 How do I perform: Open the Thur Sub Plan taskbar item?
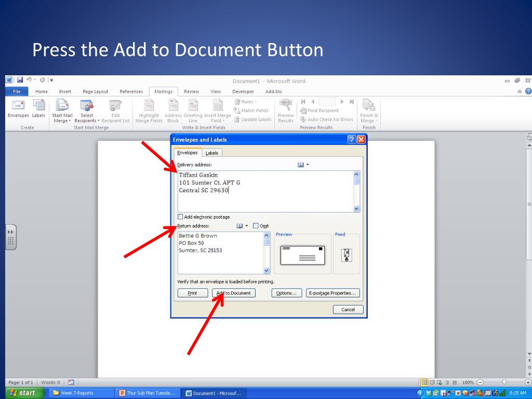(x=147, y=393)
